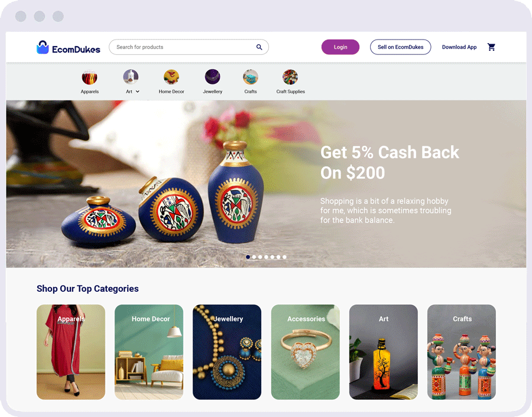532x417 pixels.
Task: Click the purple Login button
Action: [340, 47]
